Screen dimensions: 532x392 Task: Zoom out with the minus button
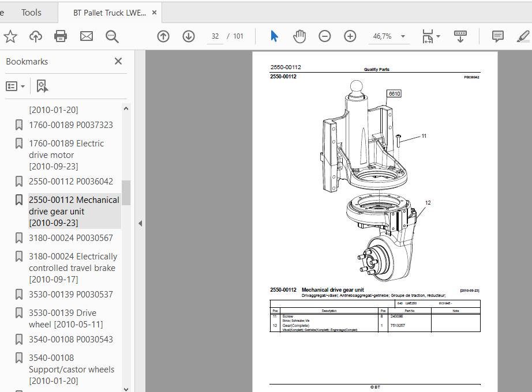[x=325, y=36]
